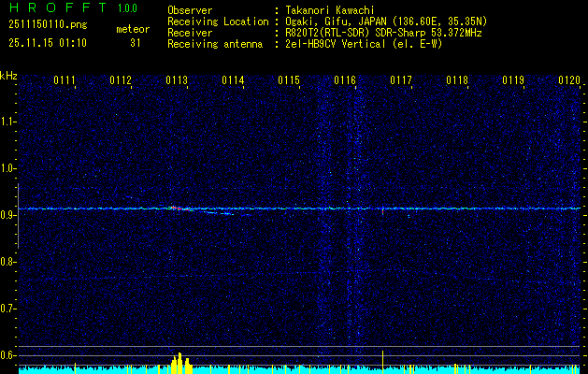Click the HROFFT title text
This screenshot has height=374, width=588.
click(x=58, y=7)
